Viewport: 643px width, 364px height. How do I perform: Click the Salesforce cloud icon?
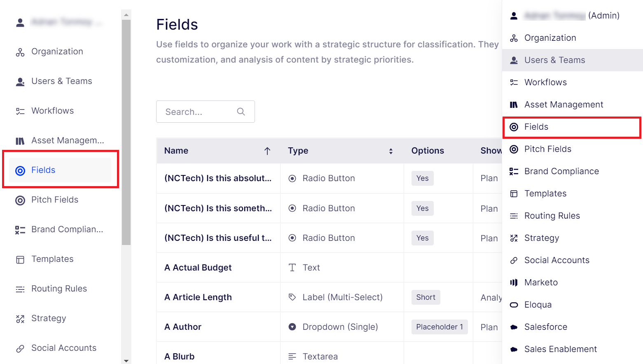514,327
